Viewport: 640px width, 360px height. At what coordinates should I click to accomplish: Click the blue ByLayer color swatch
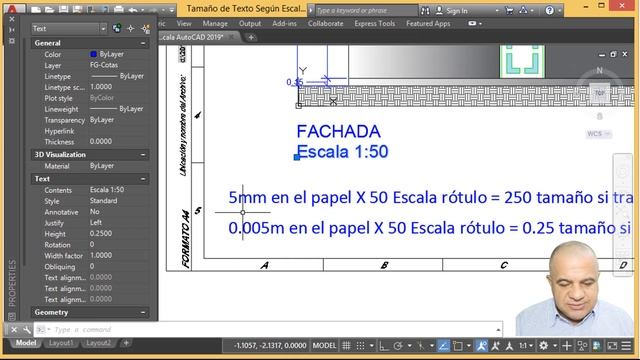tap(93, 54)
